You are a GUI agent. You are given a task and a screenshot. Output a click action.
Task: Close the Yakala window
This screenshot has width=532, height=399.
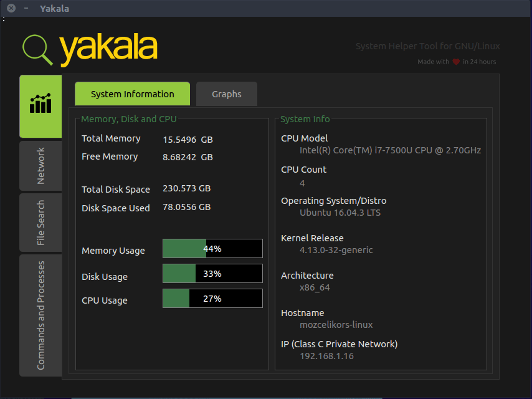tap(11, 8)
